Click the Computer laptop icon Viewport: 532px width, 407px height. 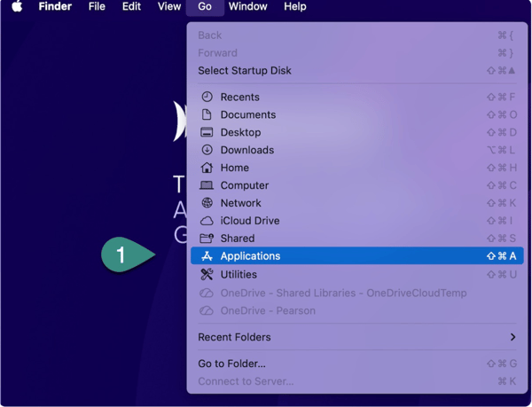click(x=207, y=185)
